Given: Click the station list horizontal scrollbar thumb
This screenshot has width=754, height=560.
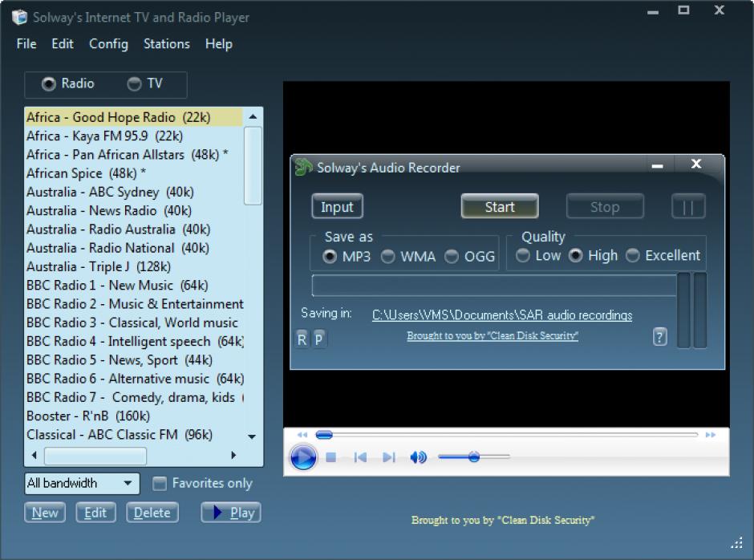Looking at the screenshot, I should point(95,456).
